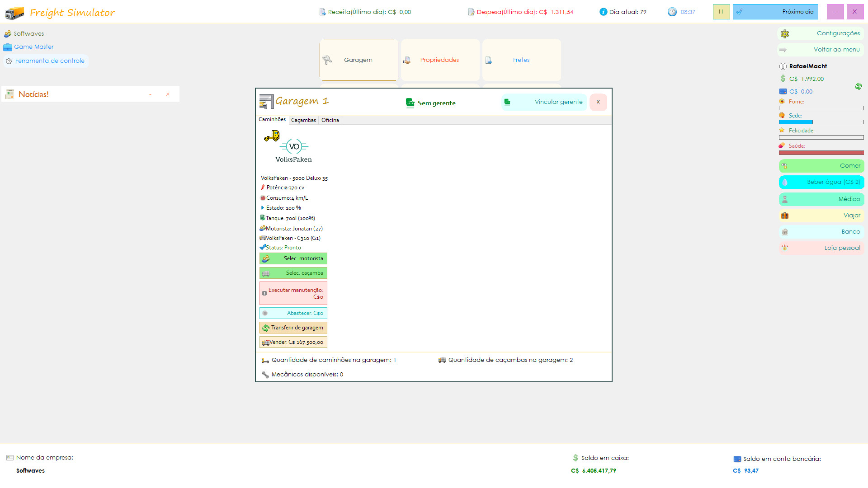Click the yellow truck icon in garage
The height and width of the screenshot is (488, 868).
[272, 136]
